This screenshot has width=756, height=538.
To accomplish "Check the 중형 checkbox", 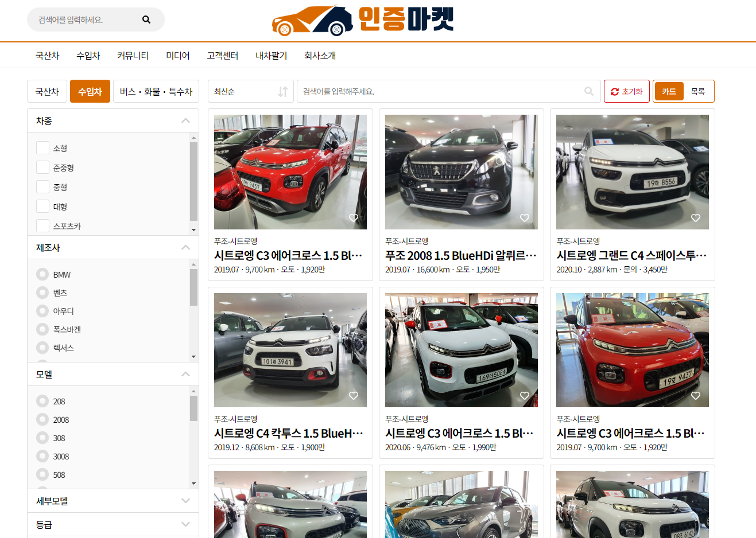I will [x=42, y=186].
